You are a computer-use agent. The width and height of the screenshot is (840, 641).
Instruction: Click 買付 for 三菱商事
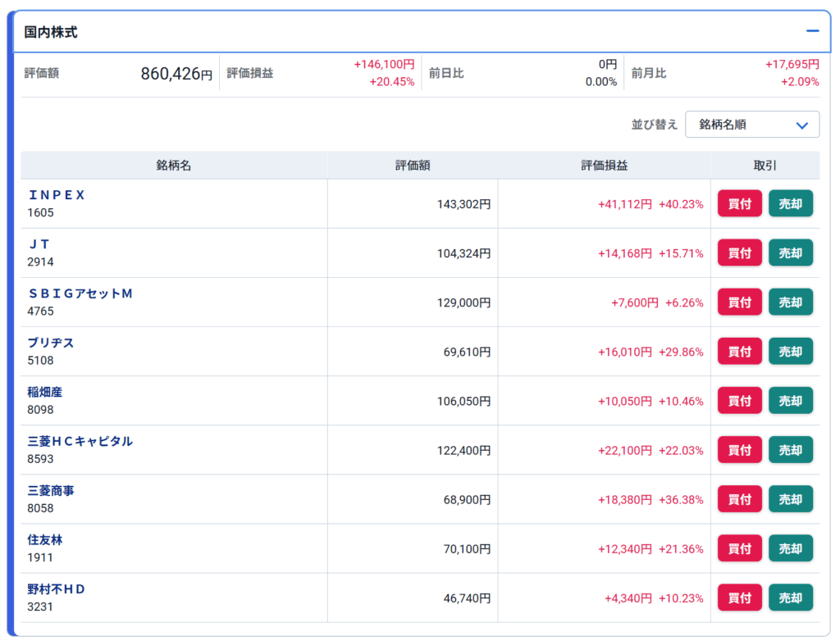739,499
